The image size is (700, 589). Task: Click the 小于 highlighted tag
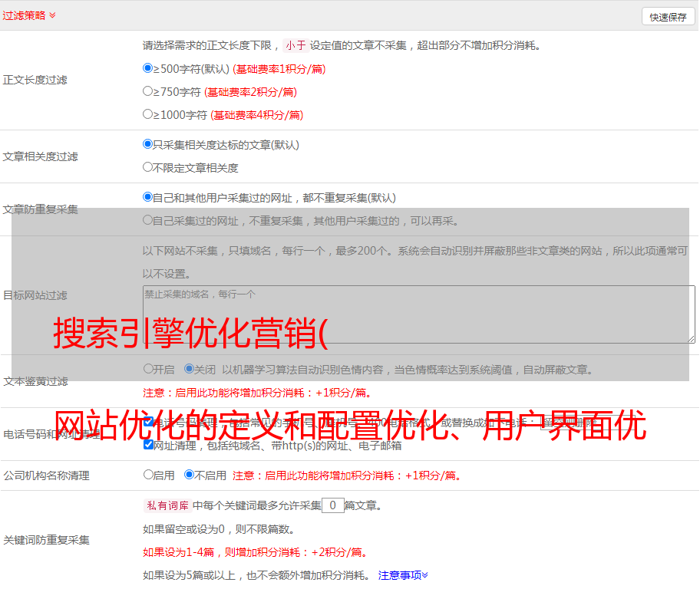click(x=296, y=45)
